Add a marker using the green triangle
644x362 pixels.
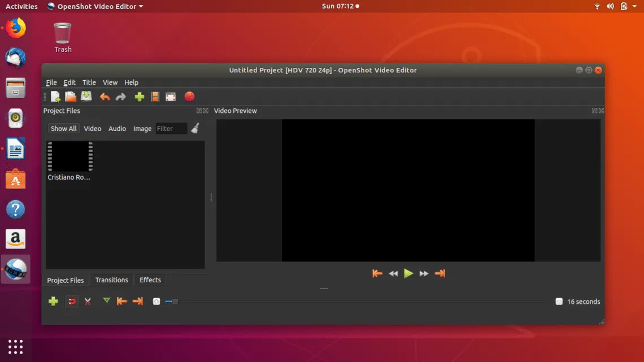(106, 301)
